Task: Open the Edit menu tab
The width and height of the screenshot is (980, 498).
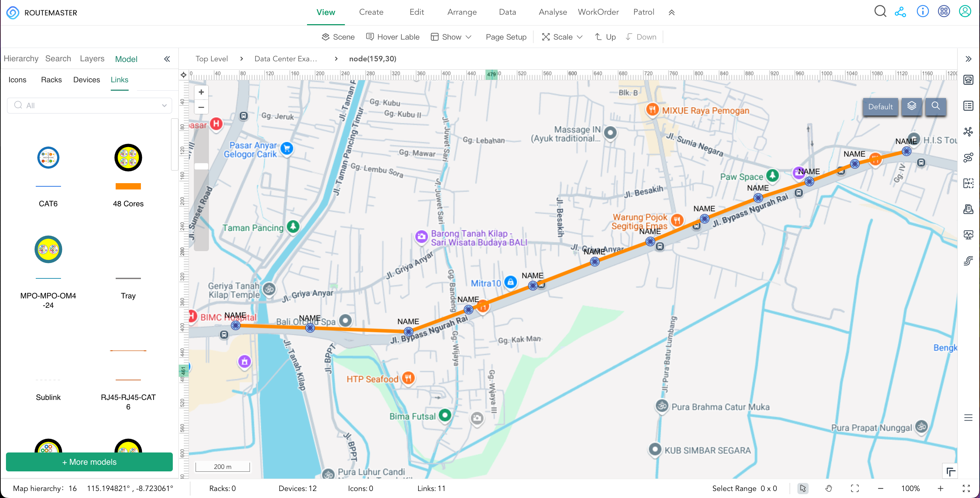Action: tap(417, 12)
